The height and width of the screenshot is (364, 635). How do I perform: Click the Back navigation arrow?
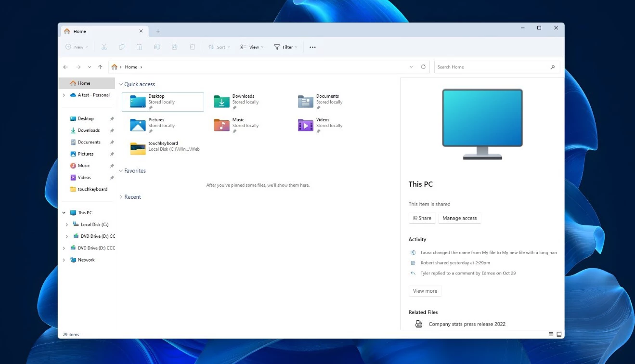[x=65, y=67]
